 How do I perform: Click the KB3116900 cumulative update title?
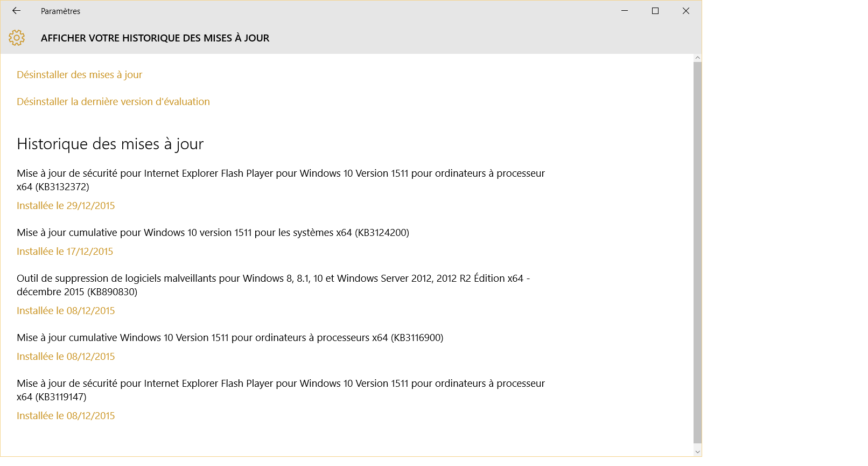[x=230, y=338]
